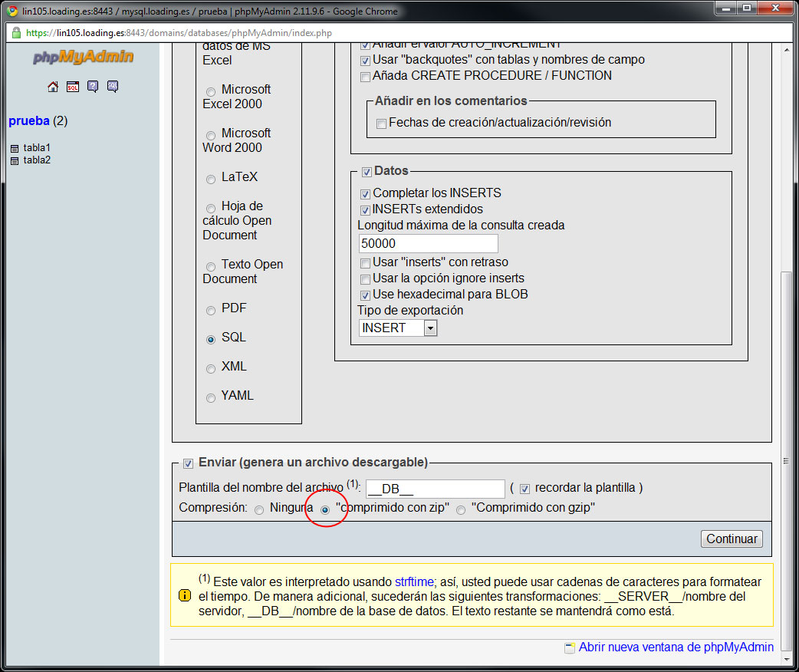Click scrollbar down arrow
799x672 pixels.
click(x=787, y=660)
